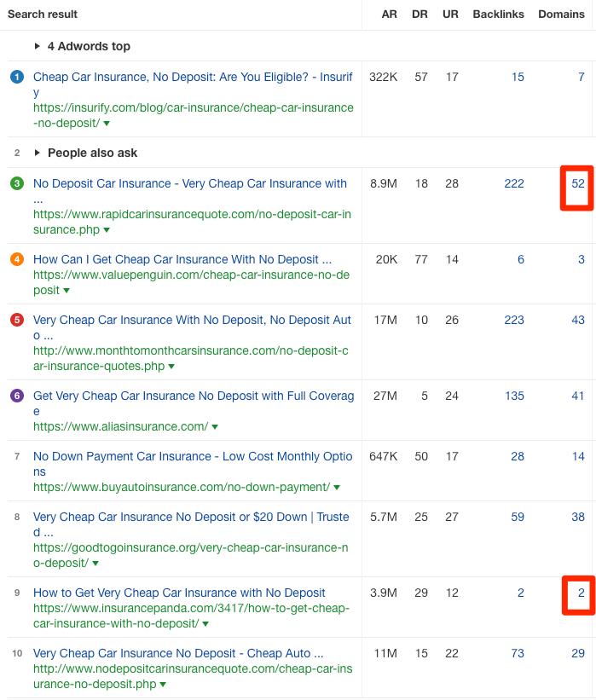Click the blue position 1 badge
The height and width of the screenshot is (700, 596).
(17, 78)
